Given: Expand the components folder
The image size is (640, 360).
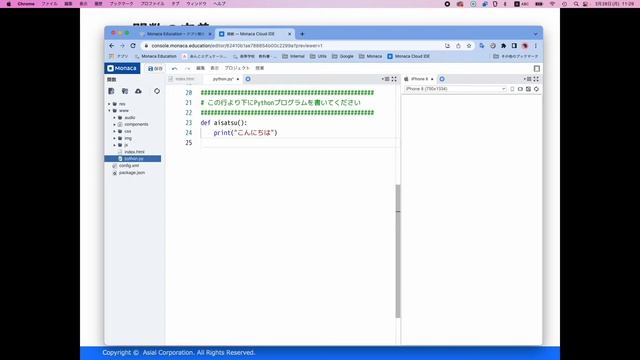Looking at the screenshot, I should point(115,124).
